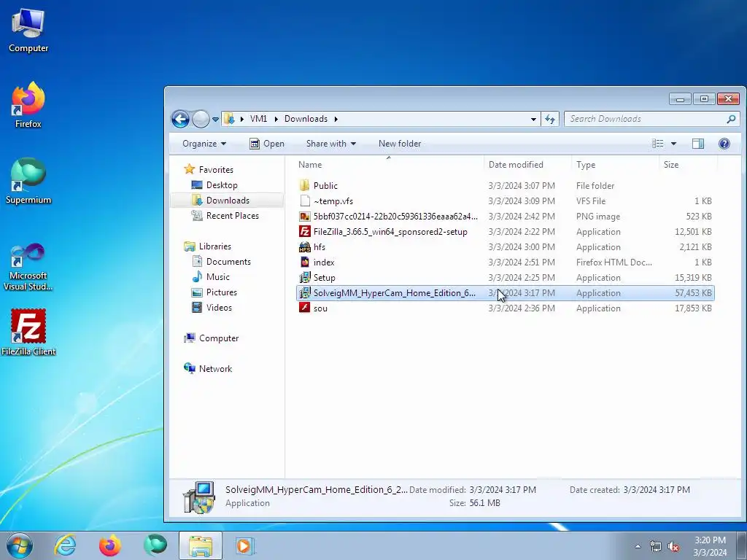Open the Windows Start button
747x560 pixels.
coord(19,545)
